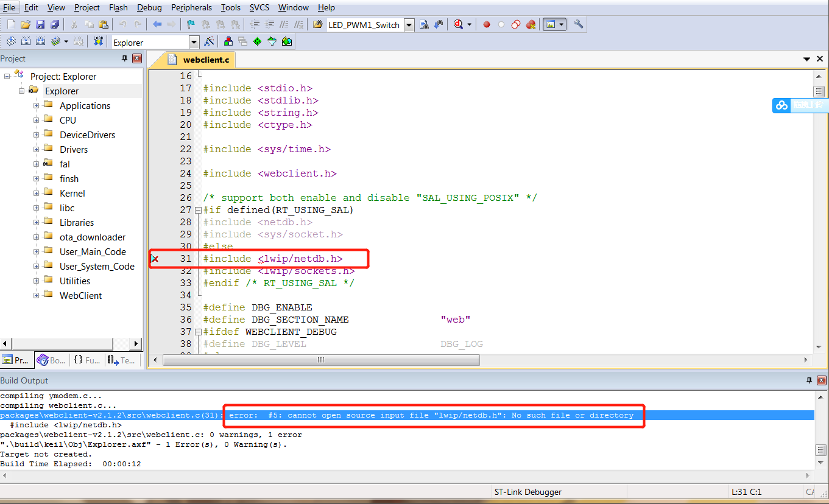The height and width of the screenshot is (504, 829).
Task: Expand the WebClient group
Action: pyautogui.click(x=36, y=295)
